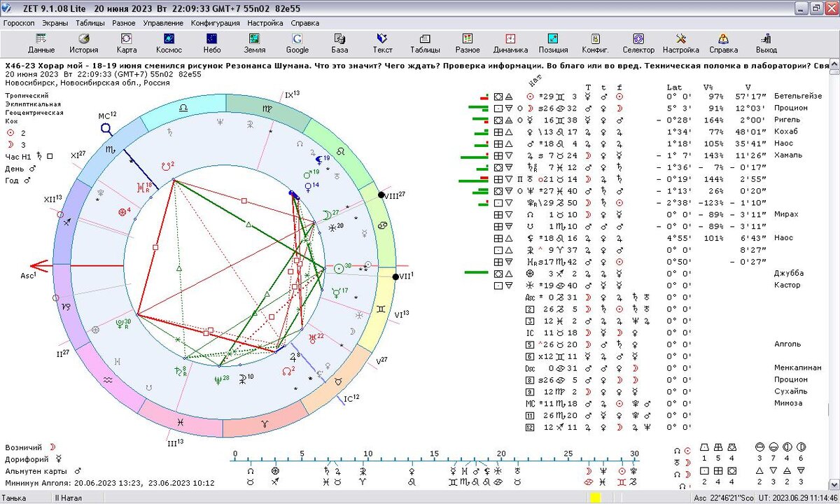840x504 pixels.
Task: Open the Конфигурация menu
Action: (216, 22)
